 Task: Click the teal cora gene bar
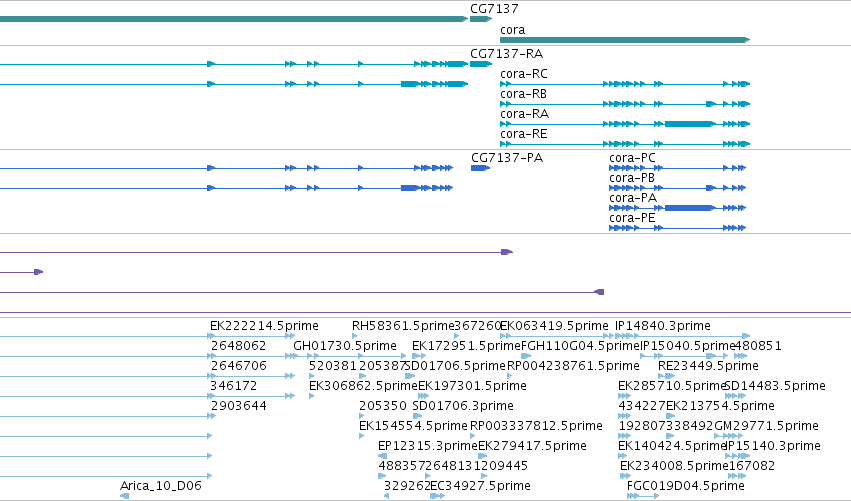pos(625,40)
